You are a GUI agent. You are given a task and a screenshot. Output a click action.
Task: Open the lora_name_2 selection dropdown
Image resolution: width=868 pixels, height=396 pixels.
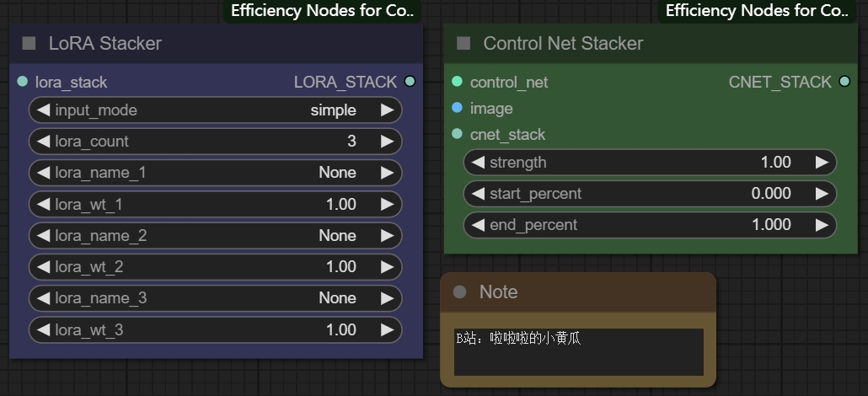click(x=215, y=236)
